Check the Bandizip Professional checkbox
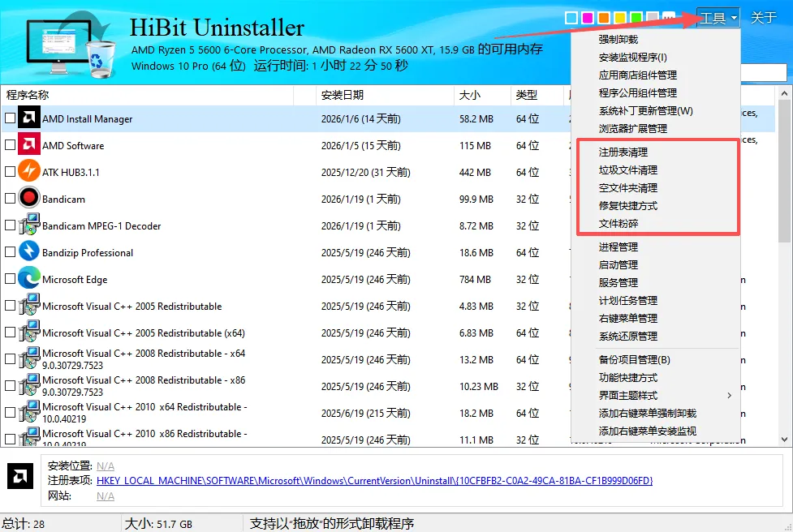The image size is (793, 532). click(10, 252)
